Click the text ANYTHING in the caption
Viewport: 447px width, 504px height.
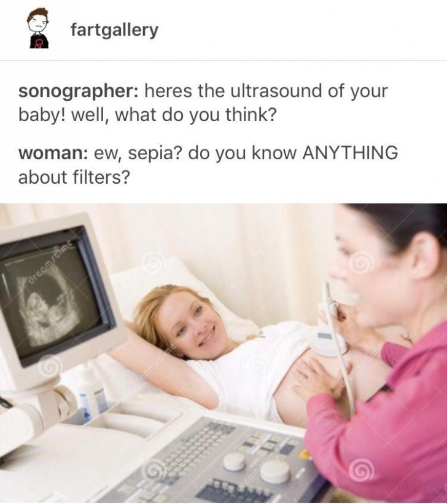click(x=350, y=152)
